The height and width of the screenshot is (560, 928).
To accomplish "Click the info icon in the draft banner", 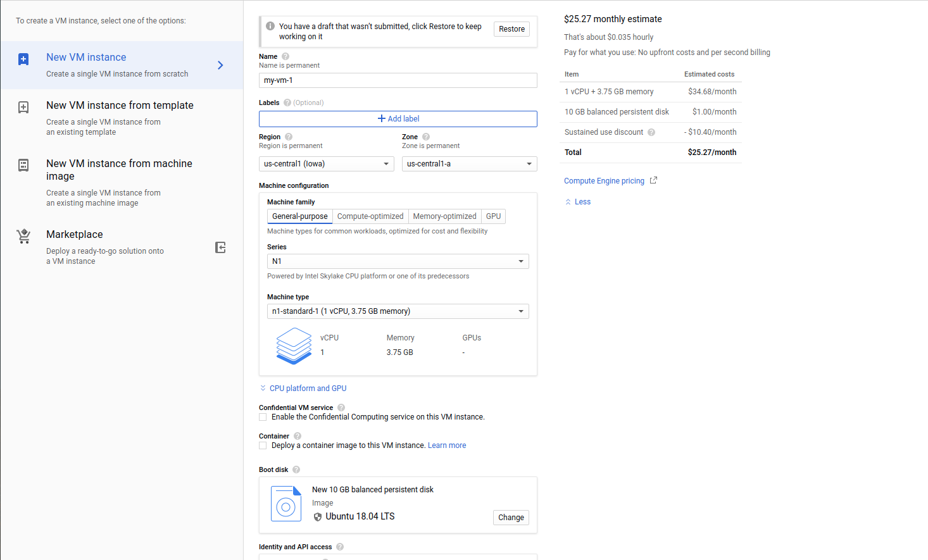I will pyautogui.click(x=271, y=26).
